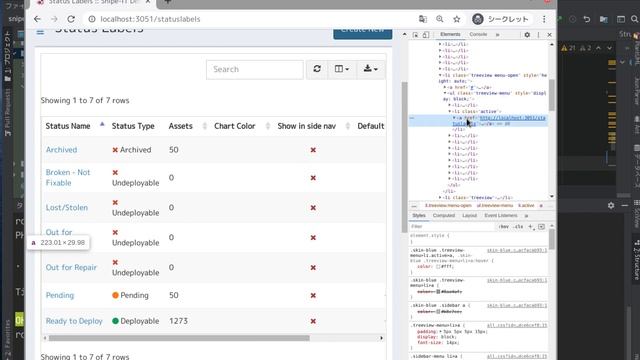Hide IDE tool window minus icon
640x360 pixels.
[x=624, y=206]
